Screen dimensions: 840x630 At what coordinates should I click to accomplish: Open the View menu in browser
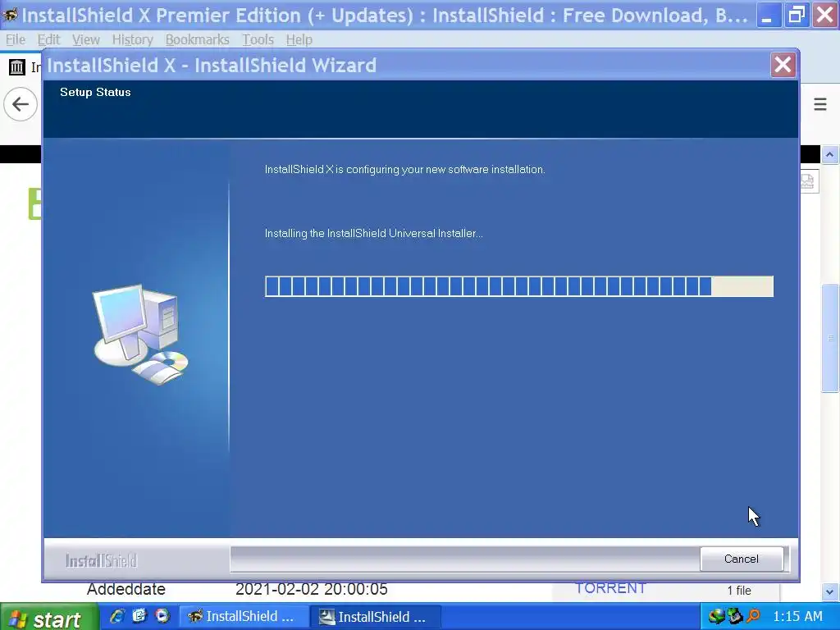tap(85, 39)
